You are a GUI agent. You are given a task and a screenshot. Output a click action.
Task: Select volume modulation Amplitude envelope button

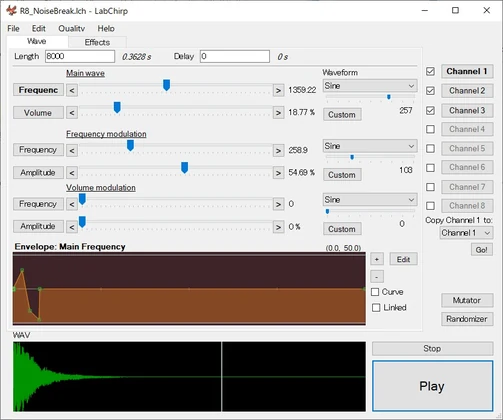click(x=38, y=226)
